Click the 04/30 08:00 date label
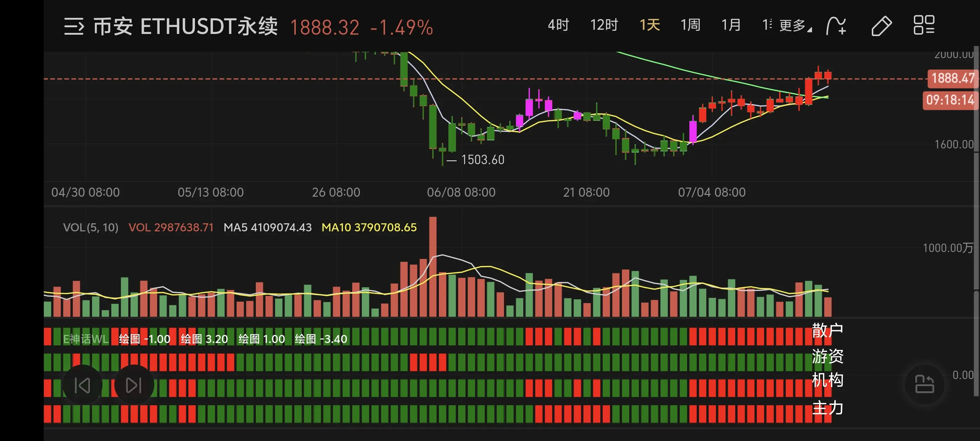 [x=86, y=192]
